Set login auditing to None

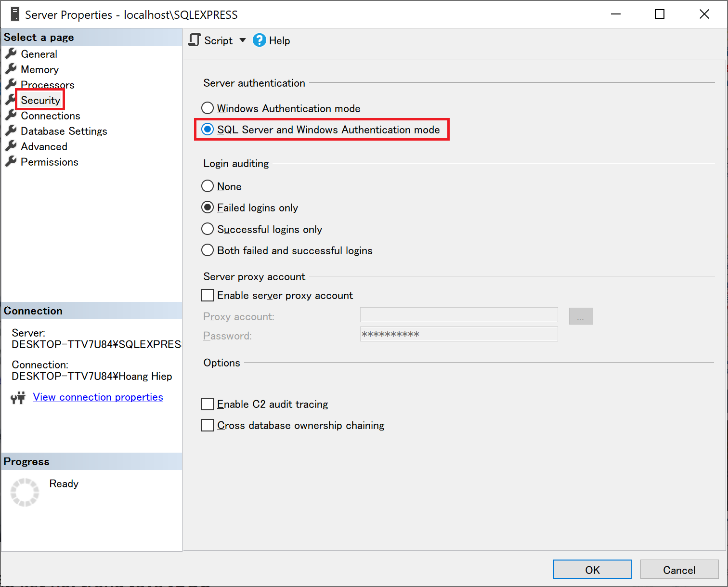pos(208,186)
